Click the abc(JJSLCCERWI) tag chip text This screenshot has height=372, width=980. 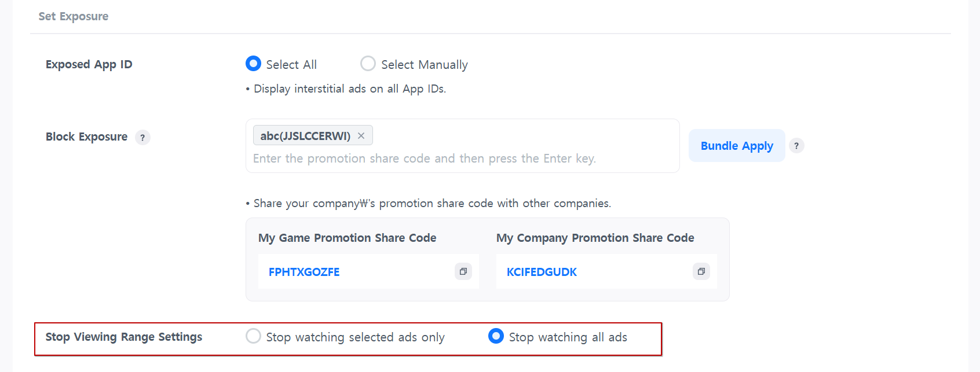point(305,136)
